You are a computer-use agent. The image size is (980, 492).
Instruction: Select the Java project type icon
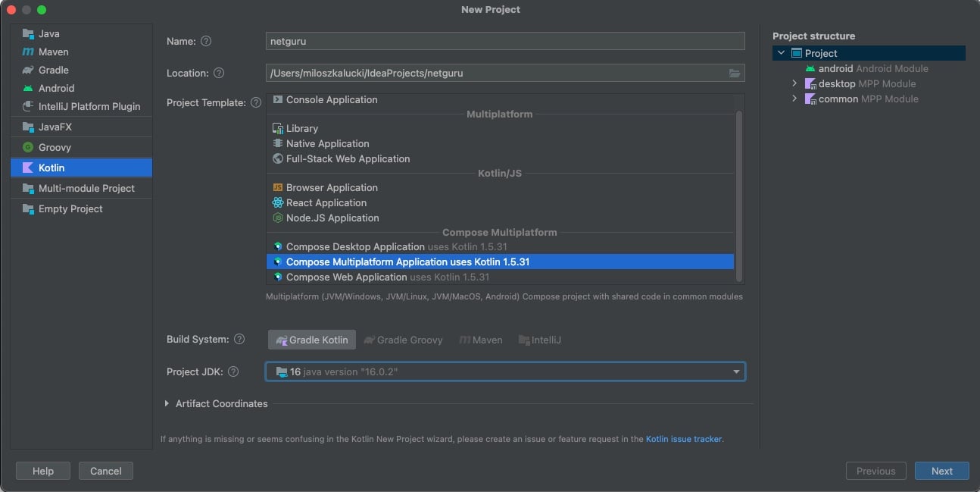pos(47,33)
